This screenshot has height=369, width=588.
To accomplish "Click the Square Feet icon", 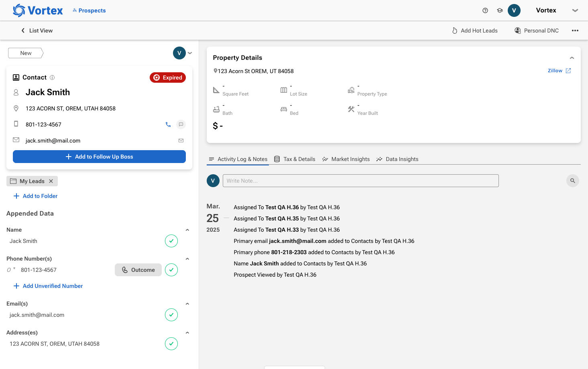I will 216,90.
